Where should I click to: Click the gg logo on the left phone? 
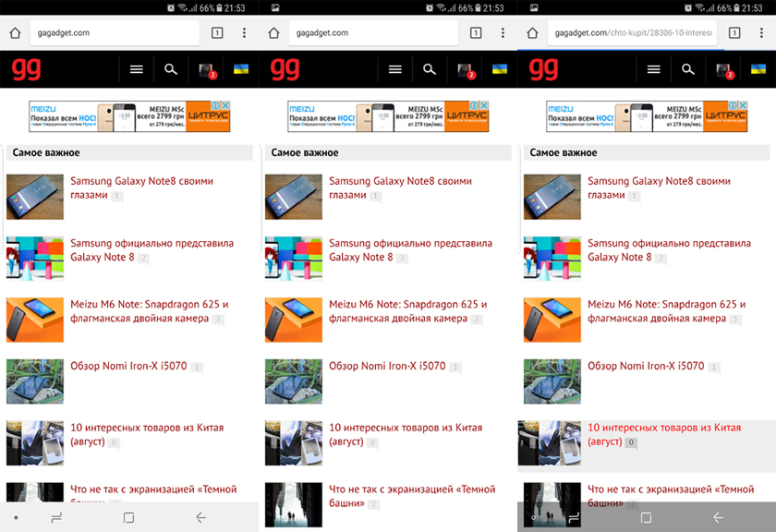click(x=26, y=68)
